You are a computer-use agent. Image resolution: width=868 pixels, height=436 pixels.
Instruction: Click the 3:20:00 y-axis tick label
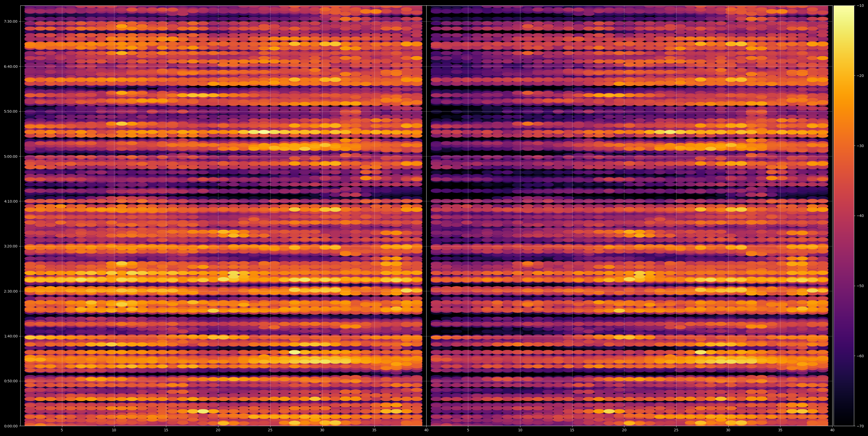point(10,246)
